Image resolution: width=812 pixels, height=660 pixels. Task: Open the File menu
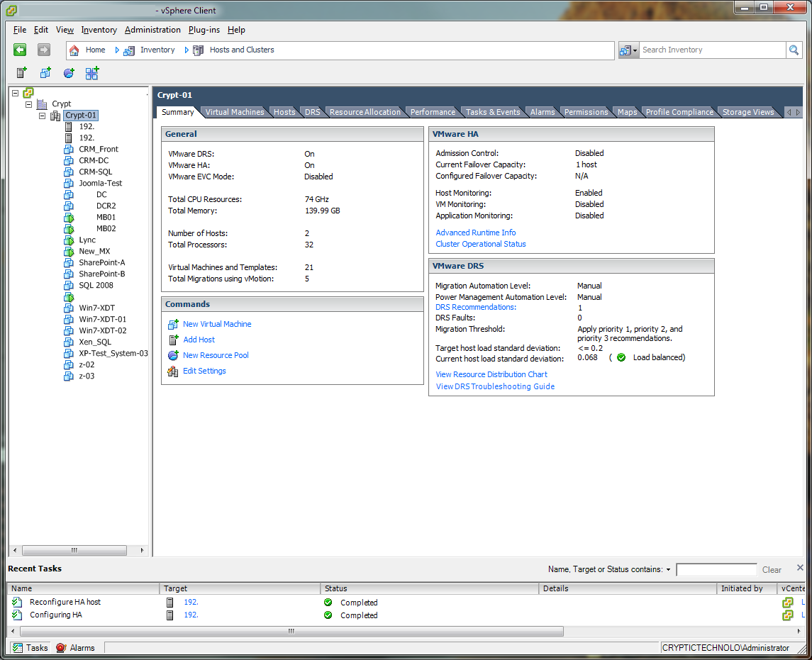[20, 30]
